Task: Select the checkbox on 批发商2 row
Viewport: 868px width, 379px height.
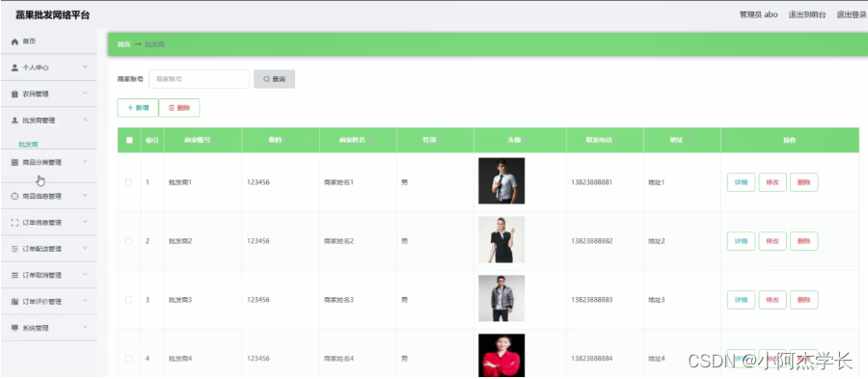Action: (x=129, y=241)
